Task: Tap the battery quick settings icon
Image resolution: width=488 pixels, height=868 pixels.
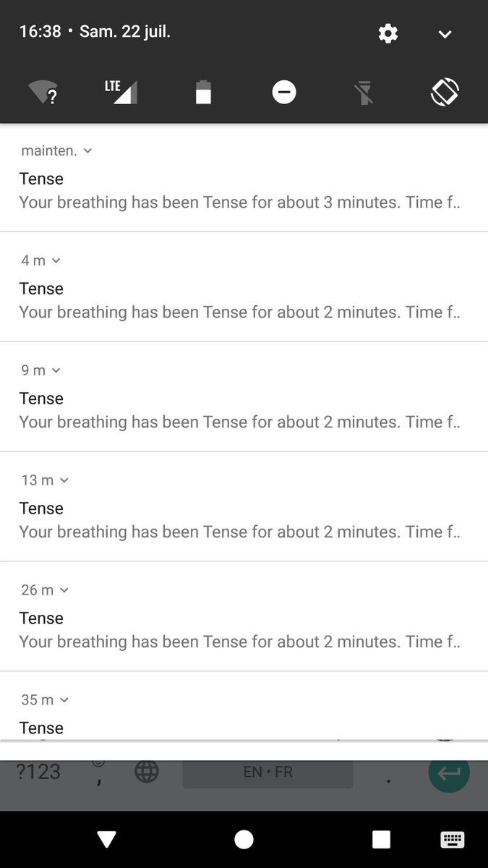Action: pos(203,93)
